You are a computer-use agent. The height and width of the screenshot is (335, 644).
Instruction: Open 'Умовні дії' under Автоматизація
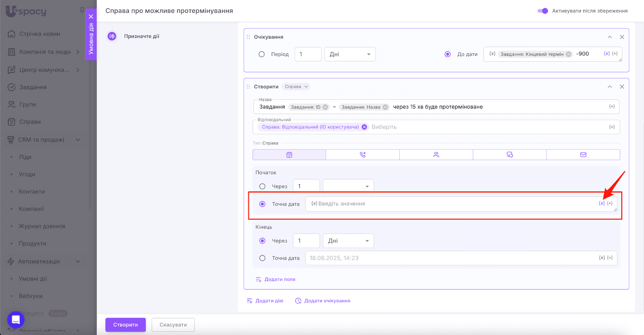click(33, 279)
